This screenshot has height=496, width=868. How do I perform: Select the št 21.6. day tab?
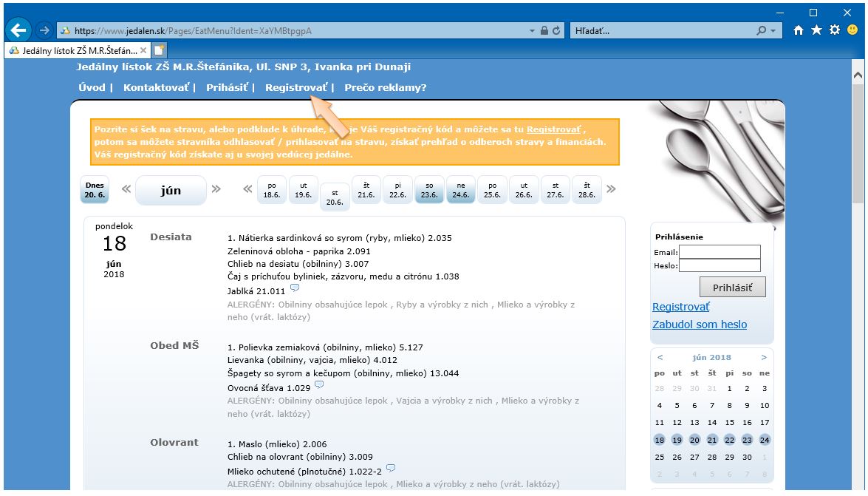click(x=366, y=190)
